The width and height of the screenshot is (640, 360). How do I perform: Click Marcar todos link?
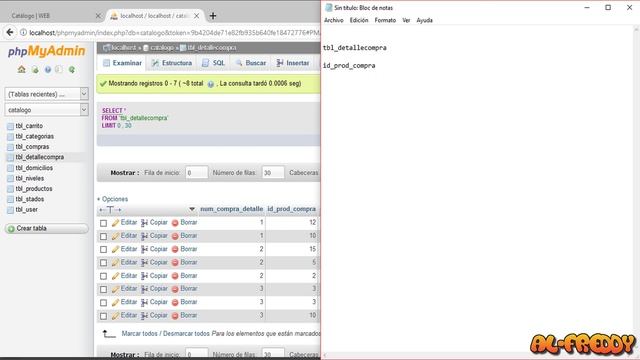pos(140,334)
